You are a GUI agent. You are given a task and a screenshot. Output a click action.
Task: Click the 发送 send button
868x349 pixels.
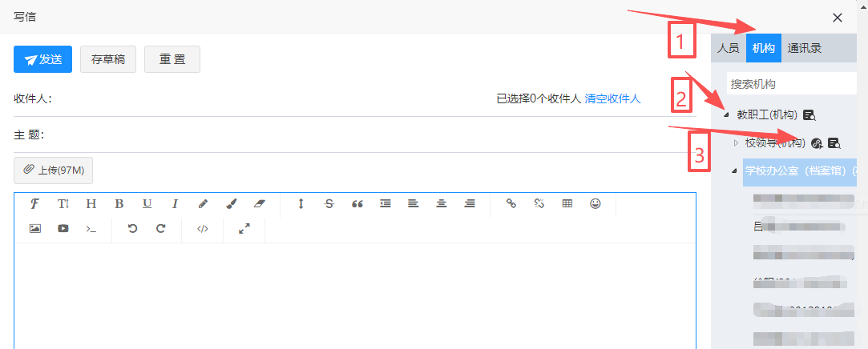tap(43, 59)
